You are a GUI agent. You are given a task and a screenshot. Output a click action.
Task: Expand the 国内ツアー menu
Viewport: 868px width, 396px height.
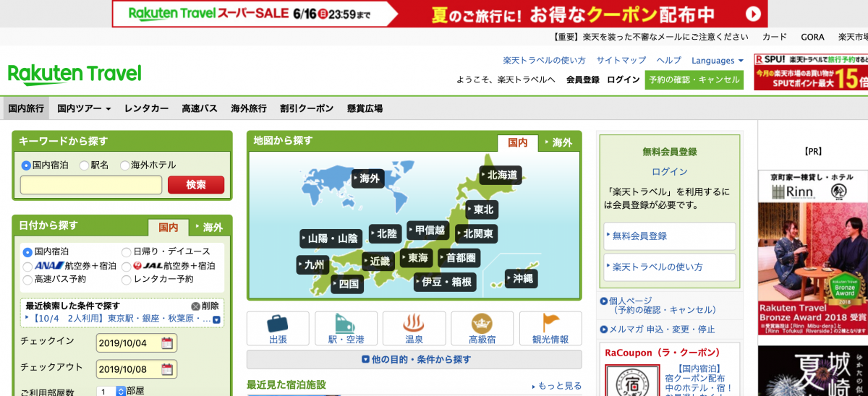[x=84, y=108]
